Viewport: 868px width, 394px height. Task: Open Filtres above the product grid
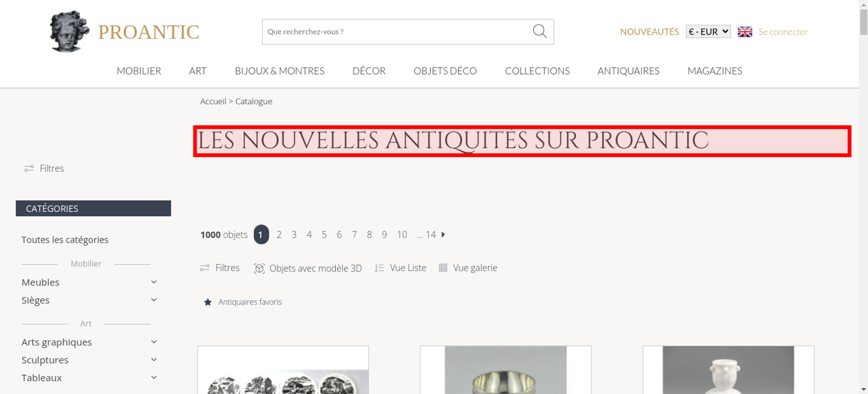[x=220, y=268]
